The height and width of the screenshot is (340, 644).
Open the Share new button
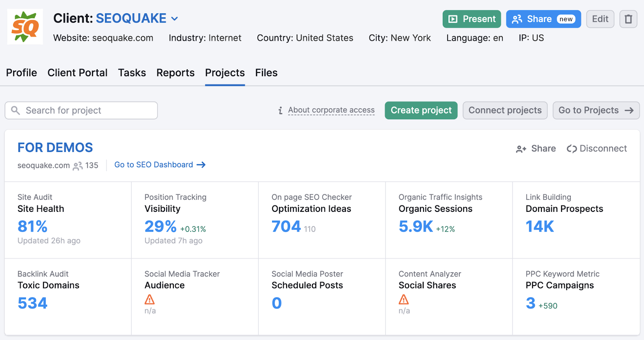543,19
